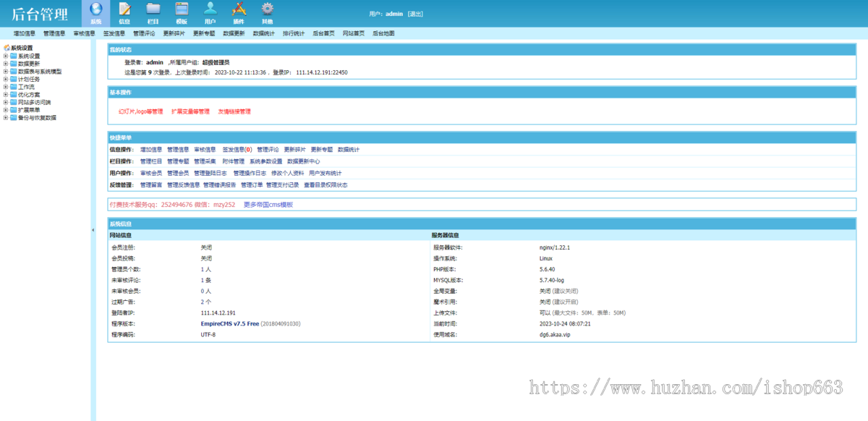Click the folder icon beside 优化方案
Image resolution: width=868 pixels, height=421 pixels.
click(x=13, y=94)
